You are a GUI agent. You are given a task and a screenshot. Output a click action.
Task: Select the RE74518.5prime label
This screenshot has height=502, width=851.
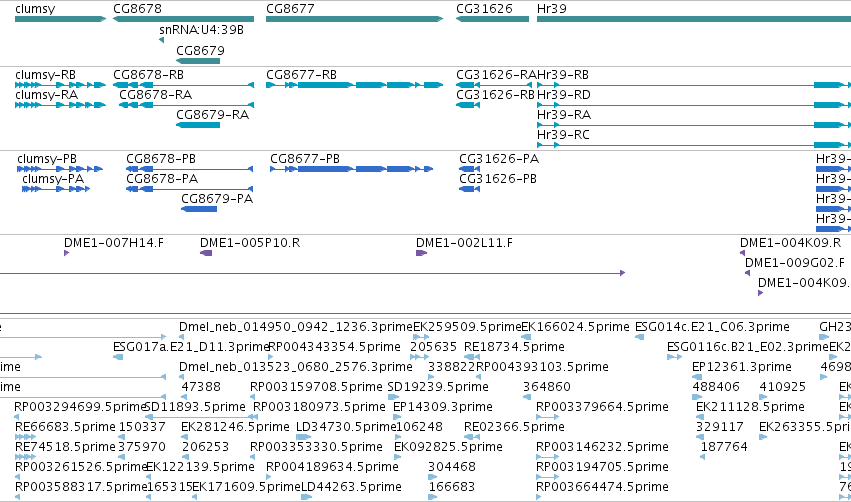(65, 448)
